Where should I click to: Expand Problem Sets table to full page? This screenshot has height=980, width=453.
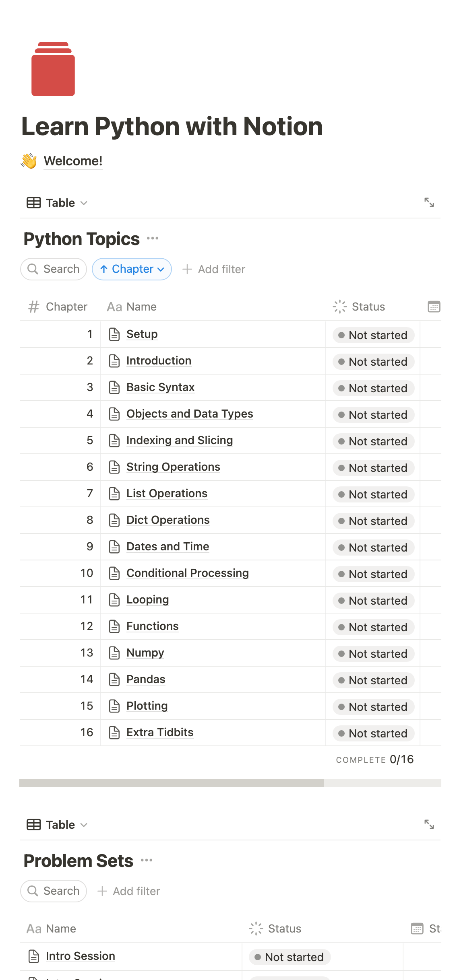(429, 824)
